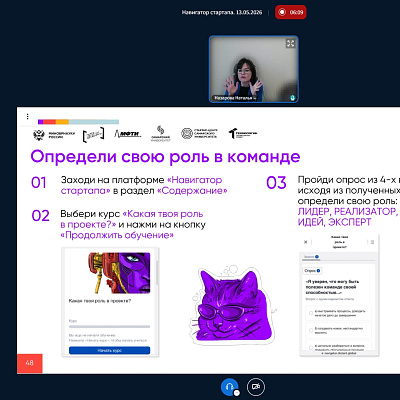This screenshot has width=400, height=400.
Task: Click the 'Задания' tab in survey preview
Action: pyautogui.click(x=311, y=257)
